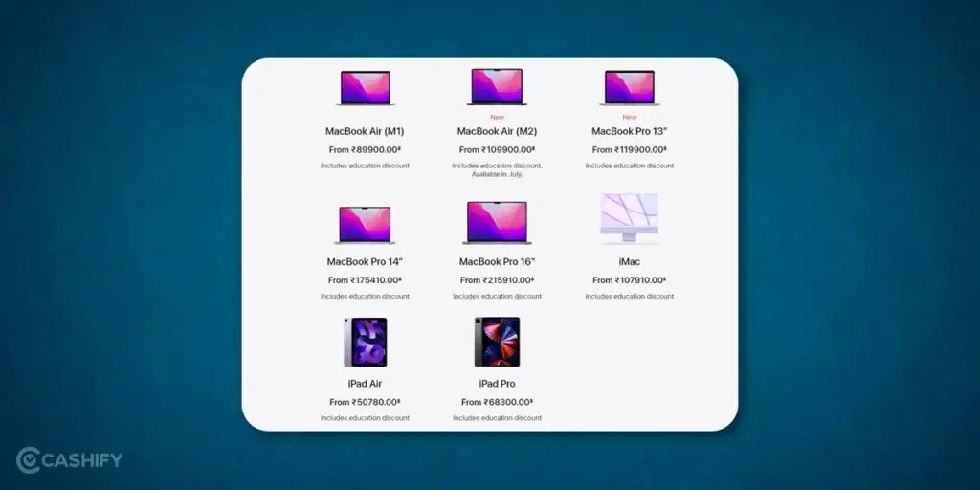Viewport: 980px width, 490px height.
Task: Open the iPad Pro product title
Action: pyautogui.click(x=497, y=384)
